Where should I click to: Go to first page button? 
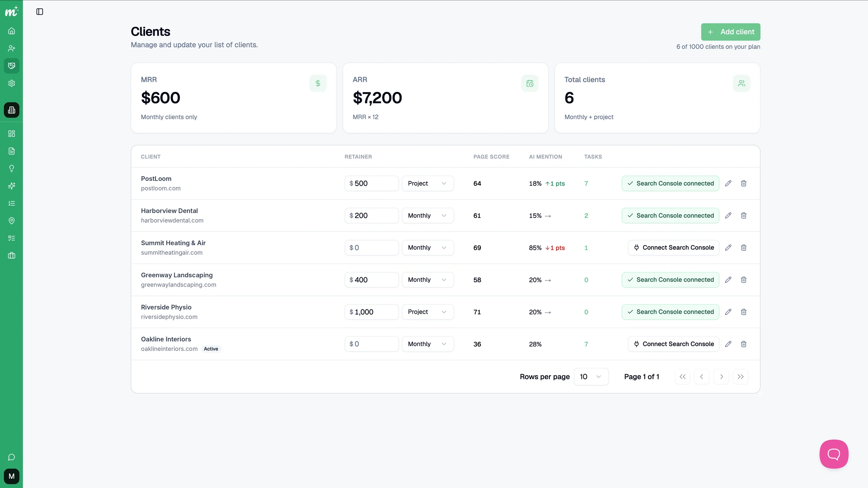tap(682, 377)
